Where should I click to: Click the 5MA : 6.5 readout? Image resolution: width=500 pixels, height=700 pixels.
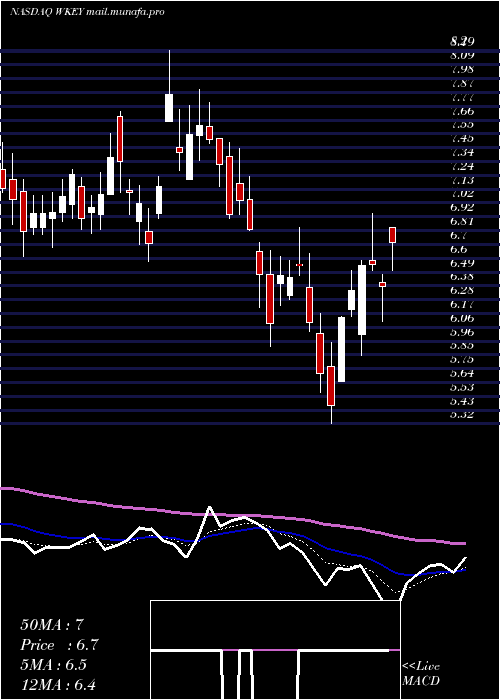pos(54,665)
